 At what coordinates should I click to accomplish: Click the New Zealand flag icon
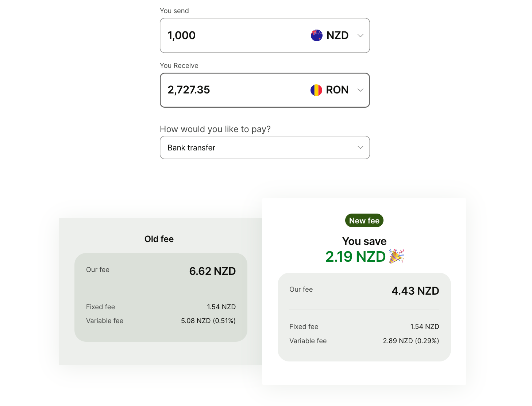(316, 35)
